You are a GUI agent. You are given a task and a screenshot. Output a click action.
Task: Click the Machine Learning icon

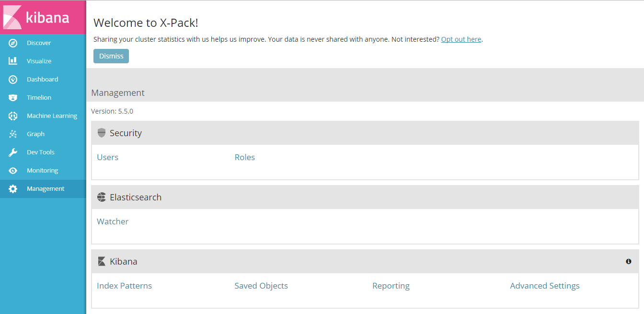(x=13, y=116)
